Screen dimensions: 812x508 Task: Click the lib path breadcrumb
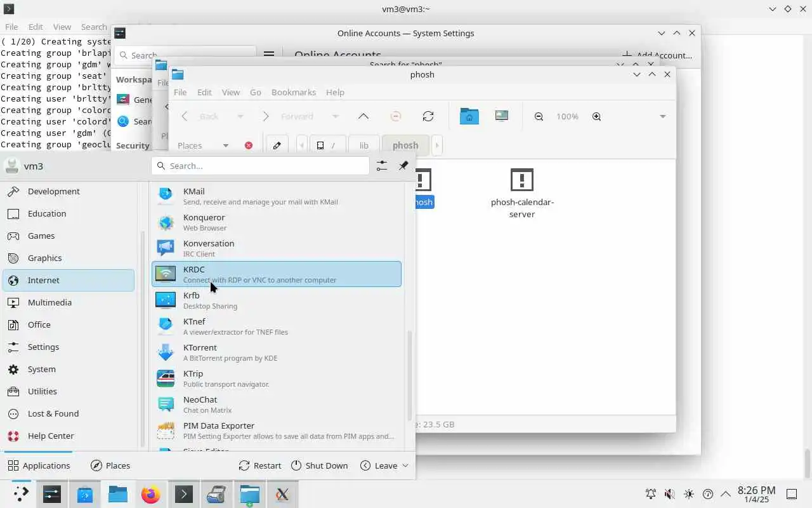pos(364,145)
